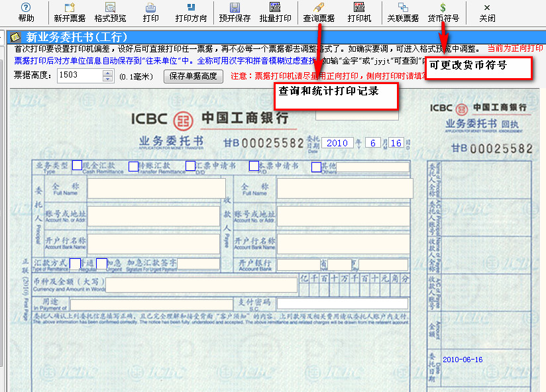The image size is (546, 392).
Task: Click 货币符号 currency symbol icon
Action: pos(443,13)
